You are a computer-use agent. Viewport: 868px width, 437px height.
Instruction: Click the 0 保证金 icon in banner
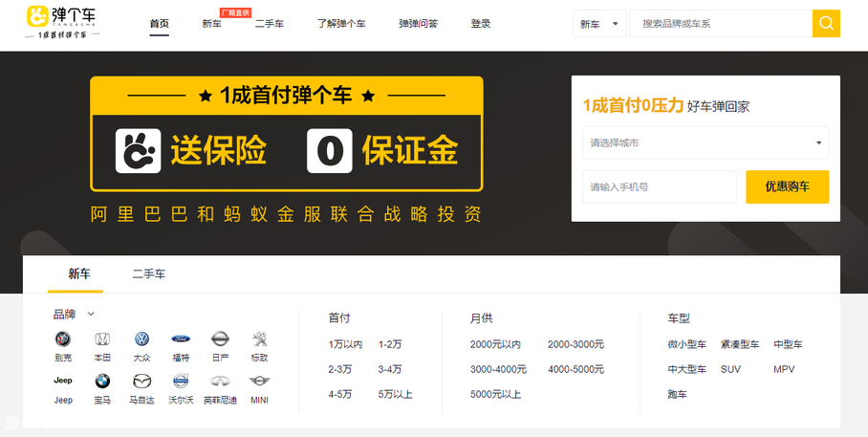(330, 151)
